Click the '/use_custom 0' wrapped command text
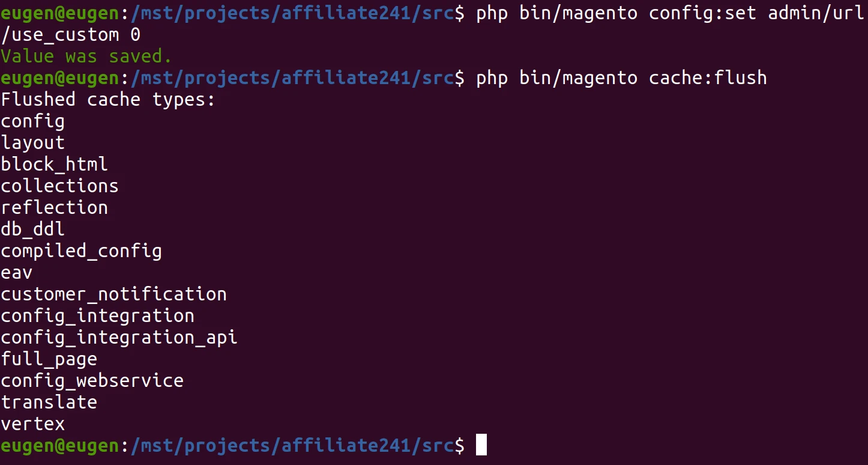The image size is (868, 465). (x=70, y=35)
